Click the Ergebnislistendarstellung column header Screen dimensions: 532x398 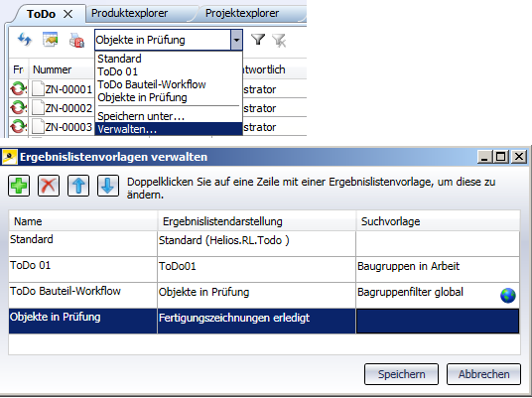point(257,221)
